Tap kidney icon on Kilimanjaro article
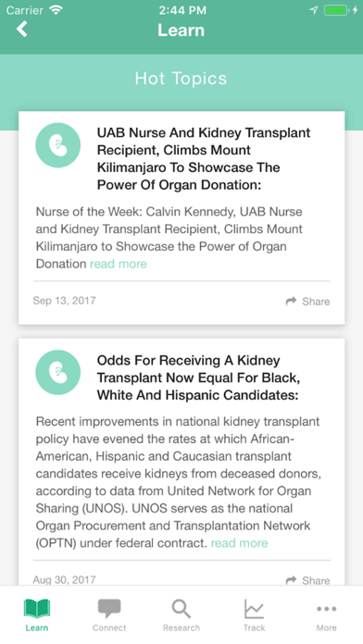This screenshot has height=644, width=363. pyautogui.click(x=58, y=145)
